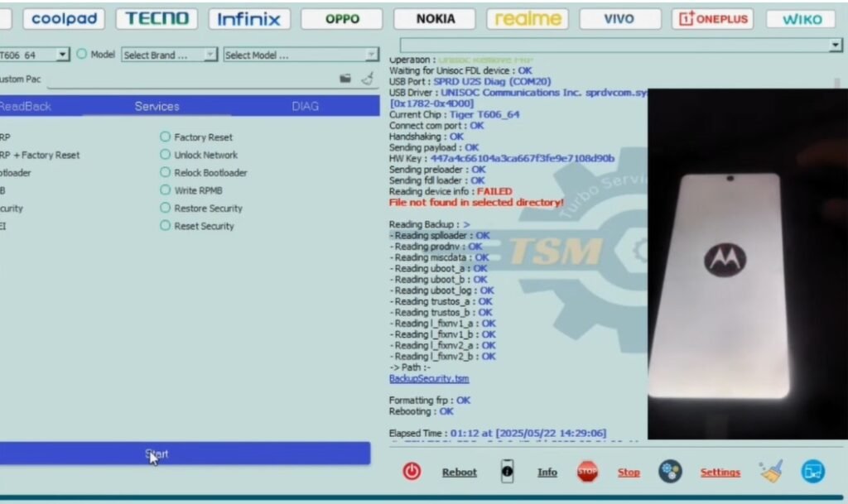Click the red stop sign icon
Viewport: 848px width, 504px height.
click(x=587, y=472)
